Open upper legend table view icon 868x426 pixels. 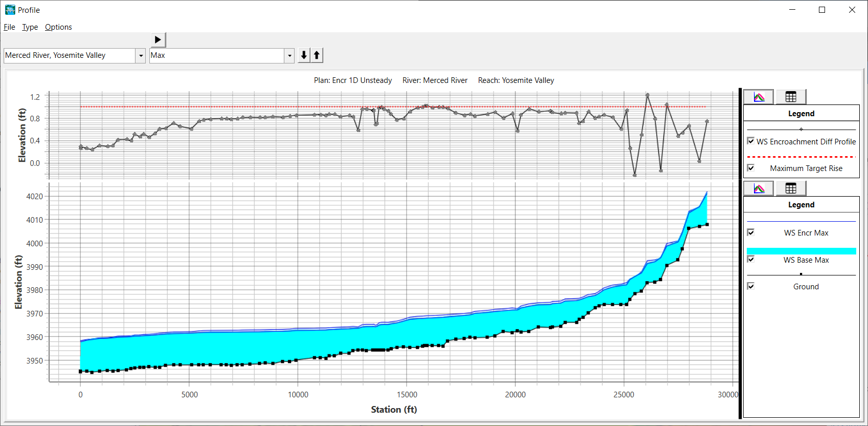click(x=791, y=97)
